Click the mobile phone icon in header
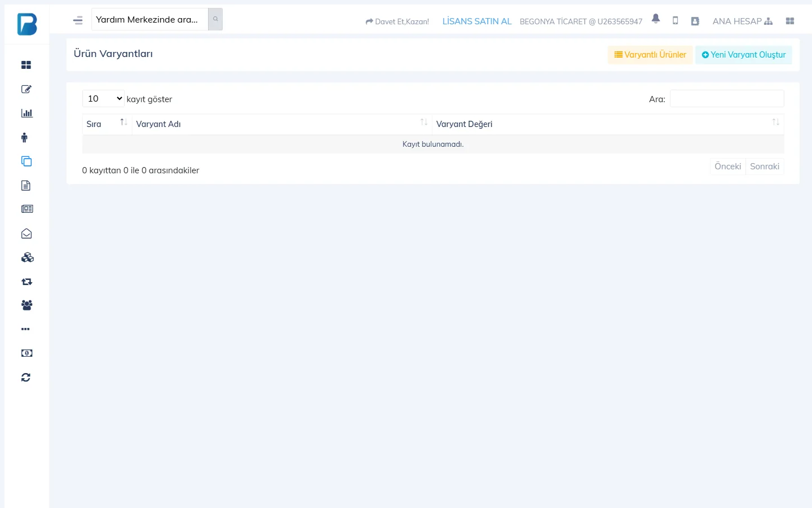812x508 pixels. pyautogui.click(x=675, y=20)
